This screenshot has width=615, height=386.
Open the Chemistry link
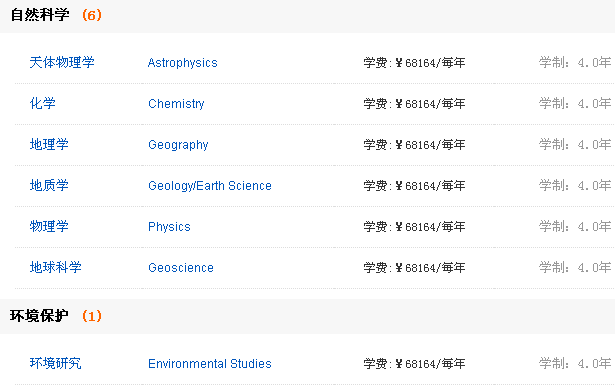[x=176, y=104]
